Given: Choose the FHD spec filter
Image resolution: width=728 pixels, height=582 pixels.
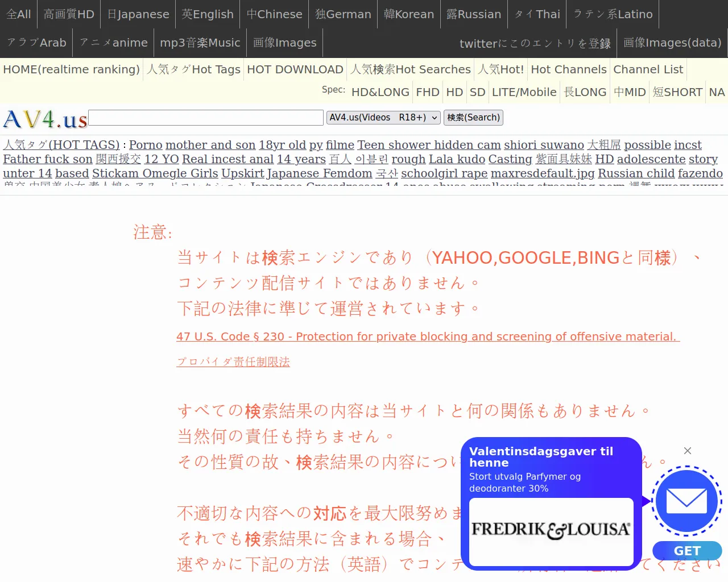Looking at the screenshot, I should pyautogui.click(x=428, y=92).
